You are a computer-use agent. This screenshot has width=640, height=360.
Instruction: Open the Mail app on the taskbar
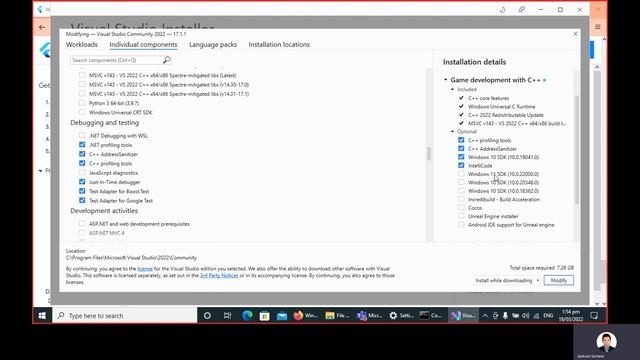[x=282, y=316]
